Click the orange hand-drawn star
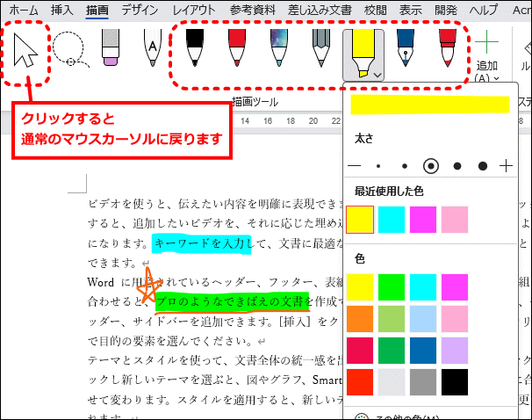Image resolution: width=532 pixels, height=420 pixels. click(x=148, y=286)
